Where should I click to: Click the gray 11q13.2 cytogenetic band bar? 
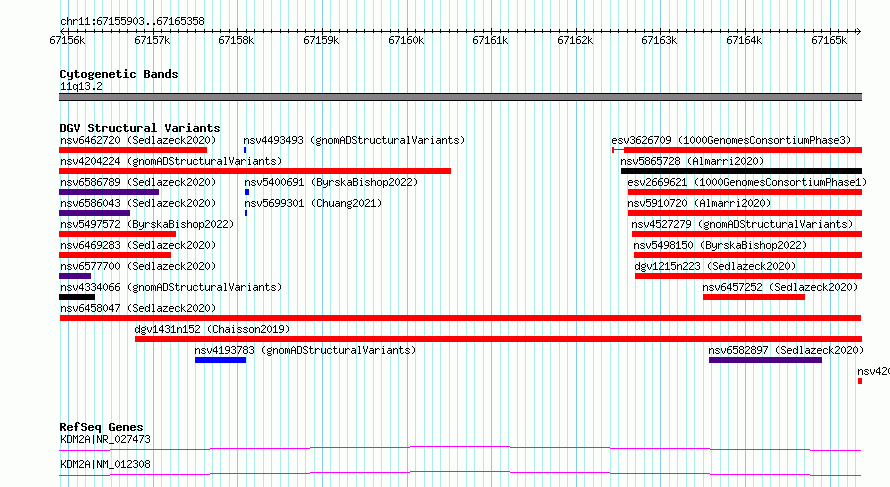tap(460, 97)
